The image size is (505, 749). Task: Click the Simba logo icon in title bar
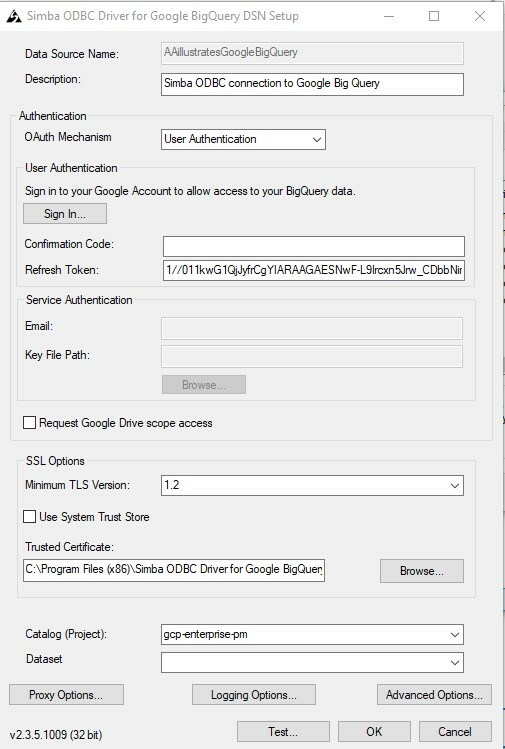pos(14,16)
